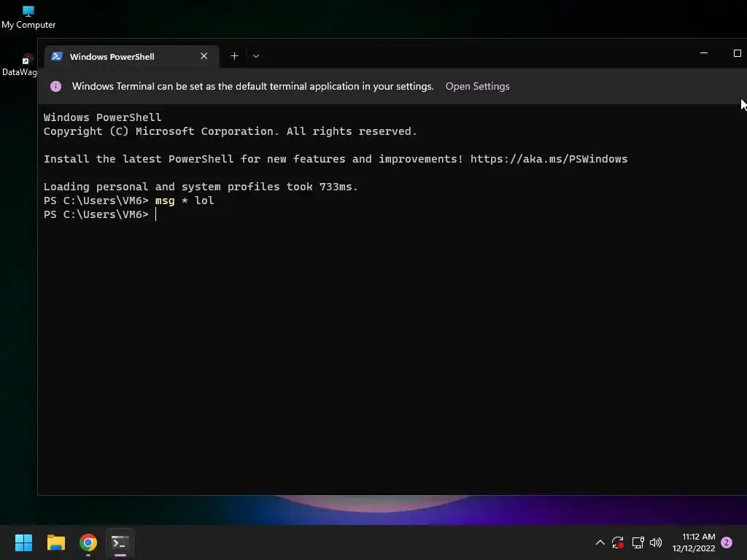Click the 'Loading personal and system profiles' line
The width and height of the screenshot is (747, 560).
(201, 187)
